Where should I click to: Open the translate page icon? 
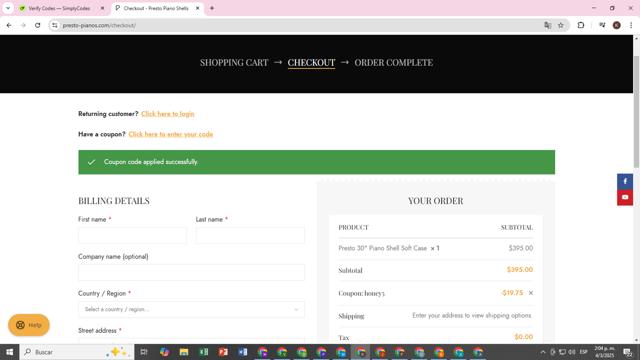point(548,25)
